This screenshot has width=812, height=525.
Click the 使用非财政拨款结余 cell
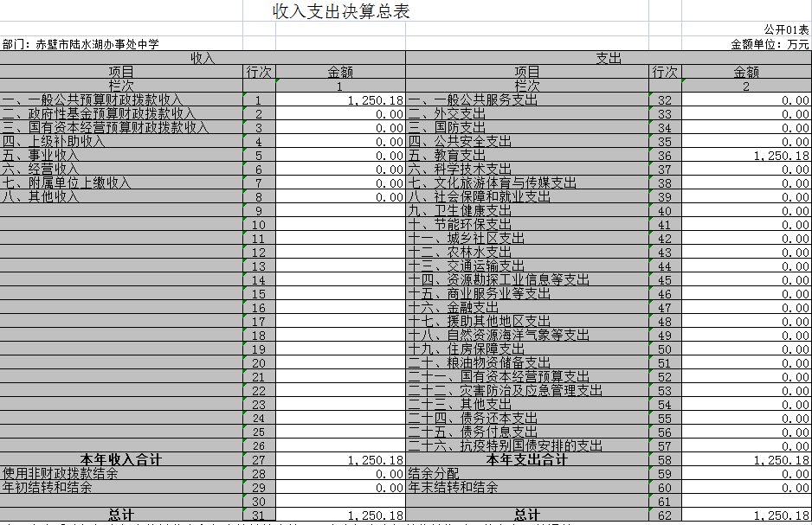pyautogui.click(x=121, y=473)
